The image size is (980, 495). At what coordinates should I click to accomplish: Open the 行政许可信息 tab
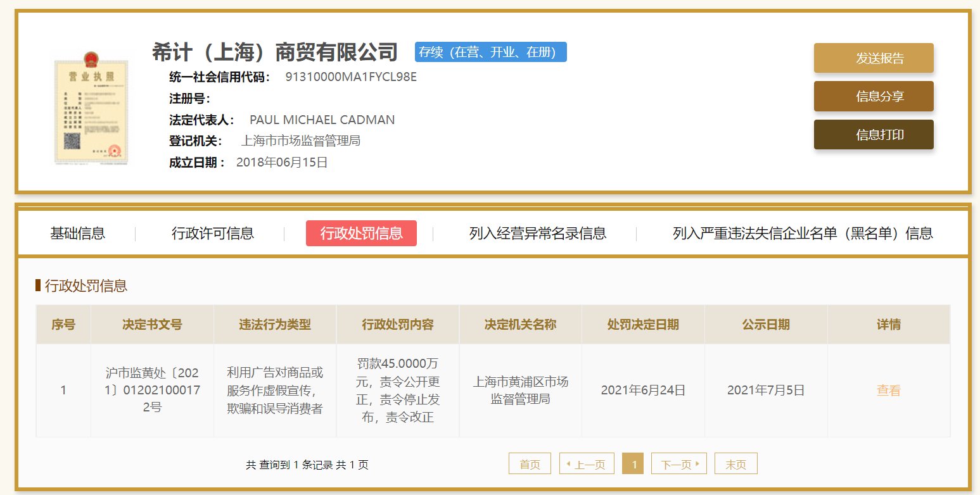pos(213,233)
